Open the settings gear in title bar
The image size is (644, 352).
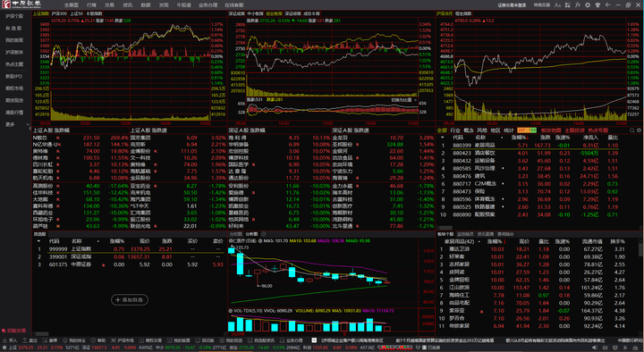(588, 5)
